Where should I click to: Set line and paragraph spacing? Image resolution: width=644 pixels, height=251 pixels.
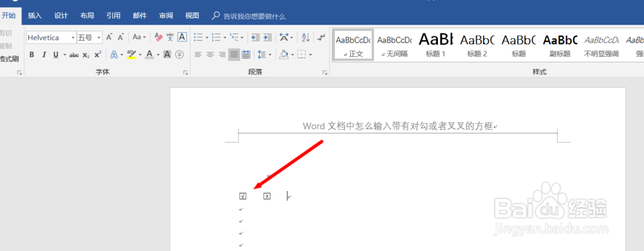tap(261, 54)
